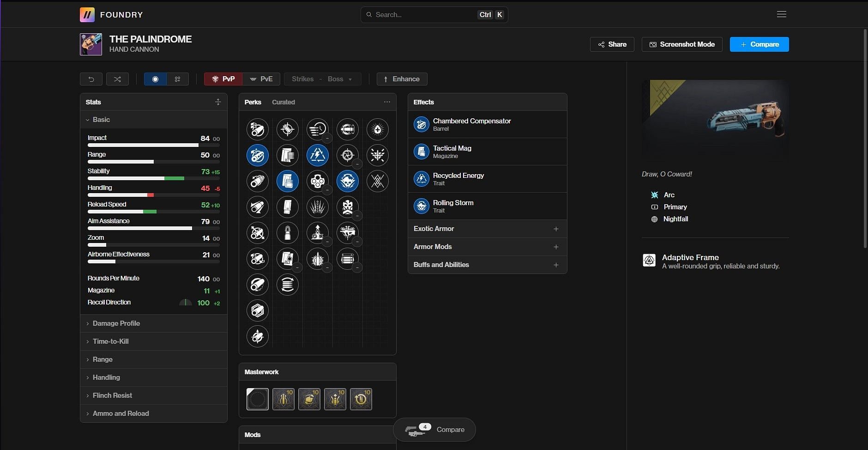Choose the revolver cylinder trait perk icon

[x=317, y=181]
